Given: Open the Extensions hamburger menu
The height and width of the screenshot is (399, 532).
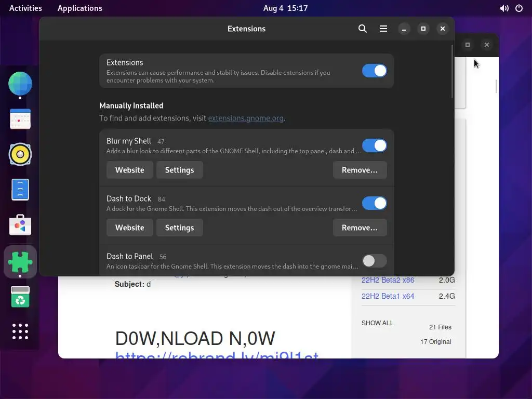Looking at the screenshot, I should point(383,29).
